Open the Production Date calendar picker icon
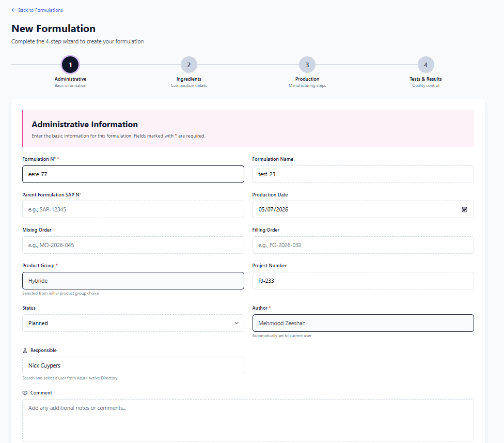504x443 pixels. (x=464, y=209)
